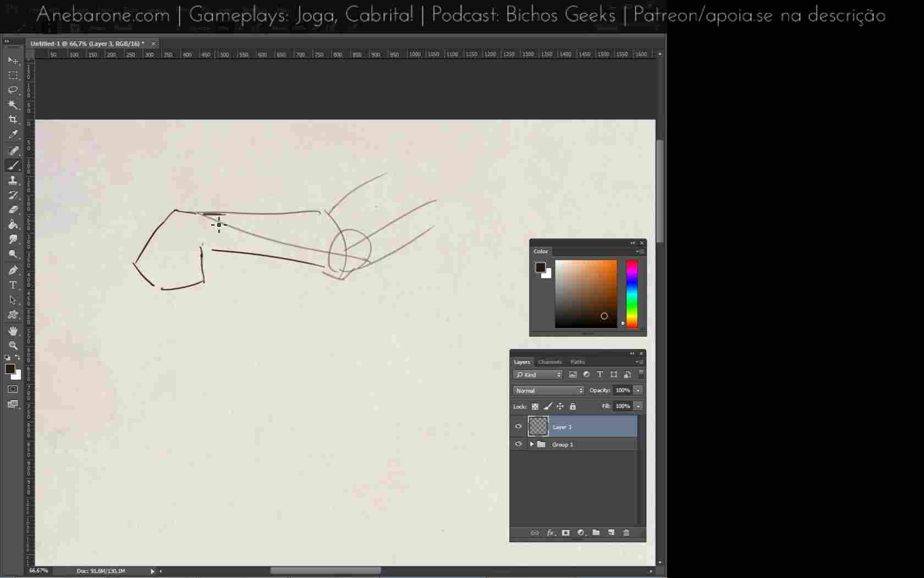Click foreground color swatch in toolbar
The height and width of the screenshot is (578, 924).
click(x=10, y=369)
